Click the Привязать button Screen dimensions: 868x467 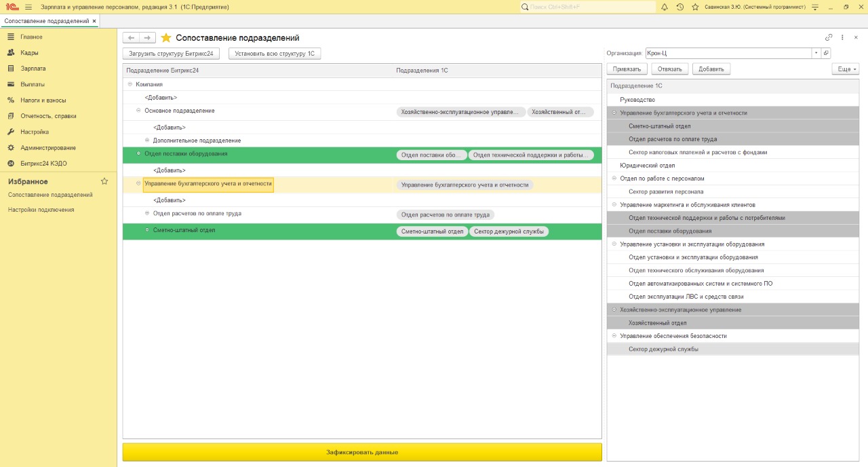(627, 69)
